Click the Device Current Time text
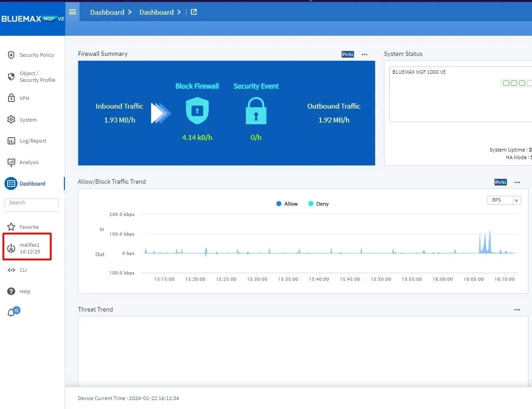 (129, 398)
